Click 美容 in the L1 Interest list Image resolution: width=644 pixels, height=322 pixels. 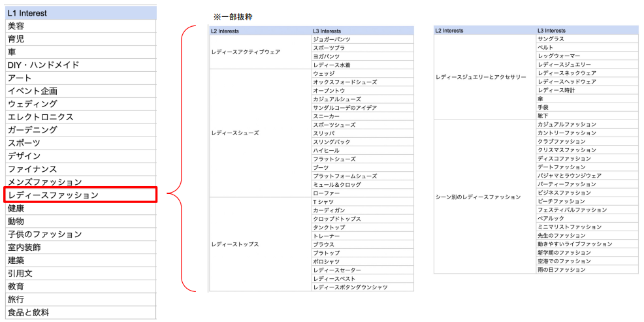click(x=80, y=25)
